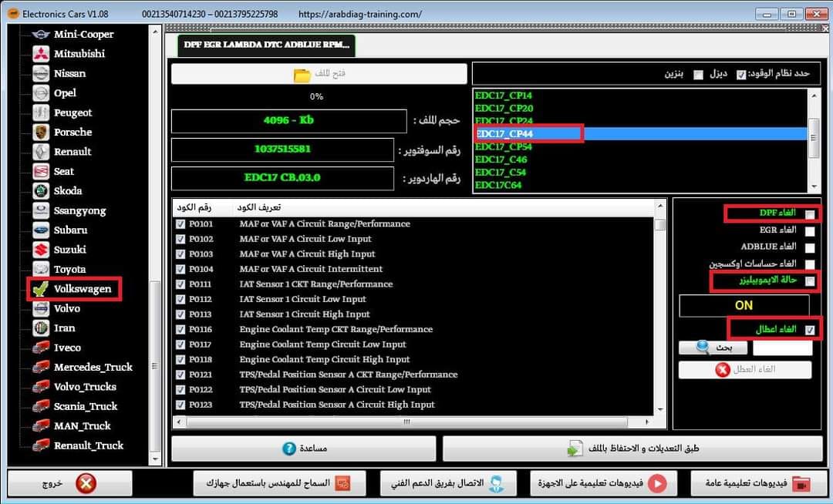The height and width of the screenshot is (504, 833).
Task: Select the Volvo logo icon
Action: pyautogui.click(x=41, y=308)
